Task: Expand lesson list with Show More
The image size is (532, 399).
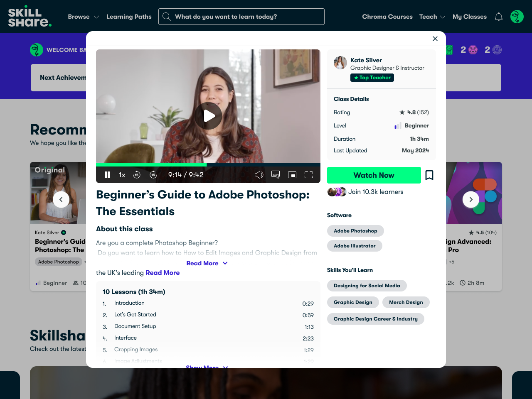Action: pos(207,367)
